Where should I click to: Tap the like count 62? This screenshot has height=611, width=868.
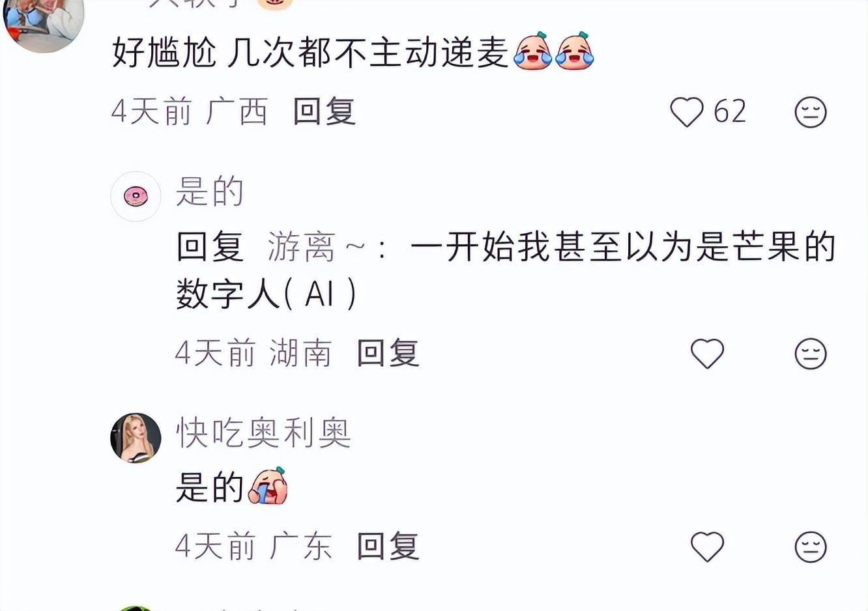click(x=729, y=111)
